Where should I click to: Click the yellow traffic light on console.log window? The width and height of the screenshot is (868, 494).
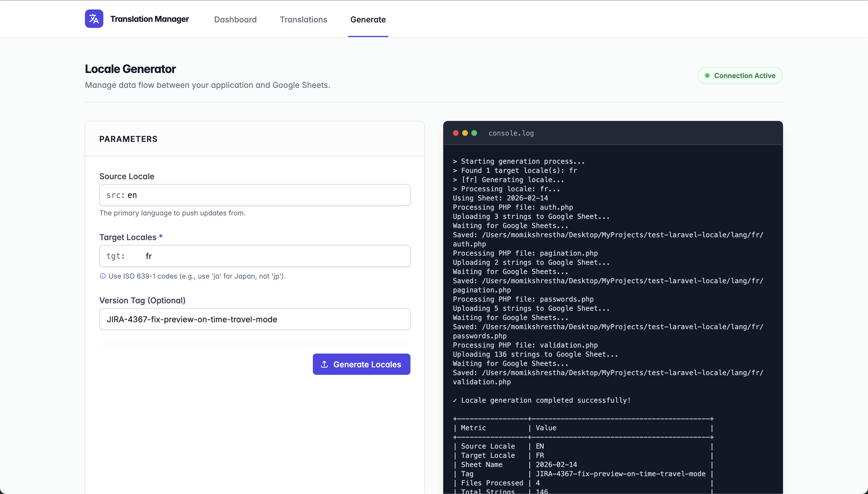pyautogui.click(x=464, y=133)
